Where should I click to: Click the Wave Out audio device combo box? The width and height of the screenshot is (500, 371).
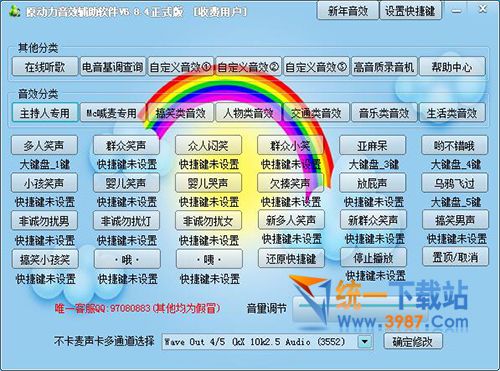(267, 342)
